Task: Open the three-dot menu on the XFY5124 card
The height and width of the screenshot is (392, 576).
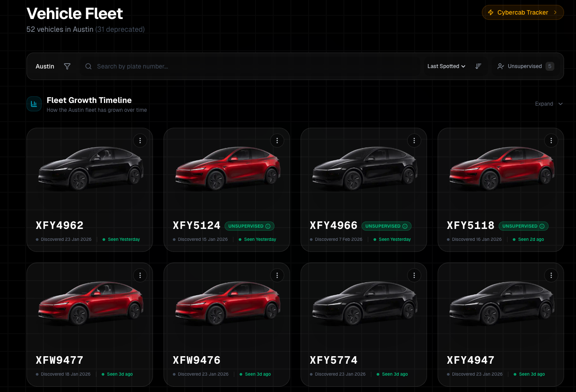Action: point(277,141)
